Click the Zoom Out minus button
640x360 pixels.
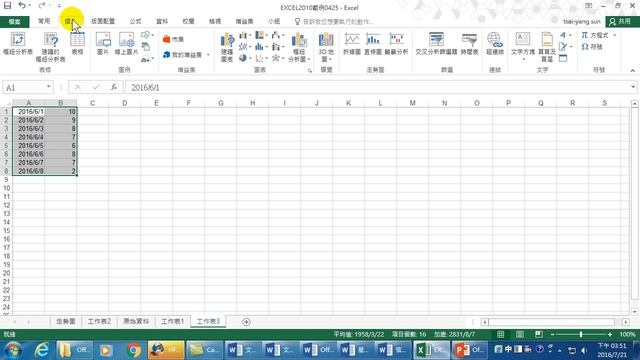(x=552, y=334)
